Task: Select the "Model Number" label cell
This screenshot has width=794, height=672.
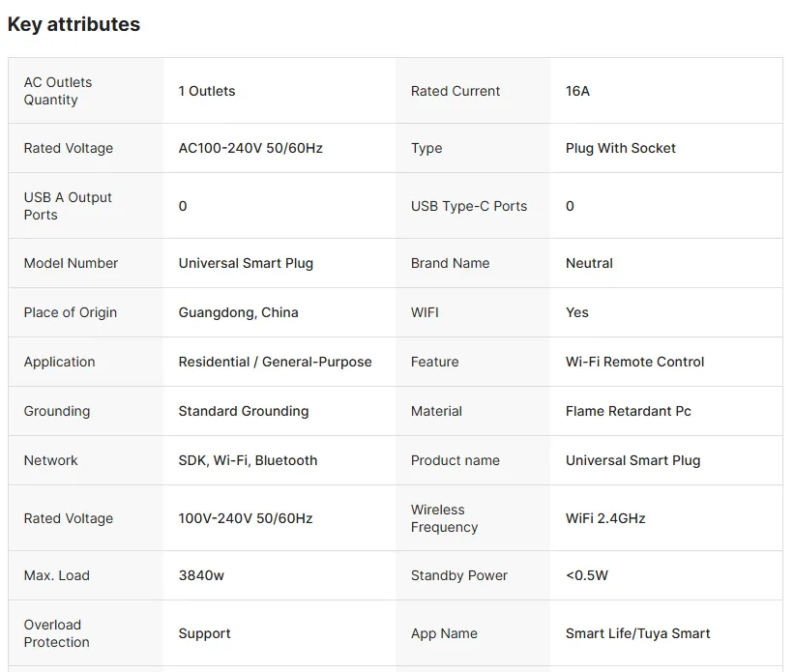Action: (x=71, y=263)
